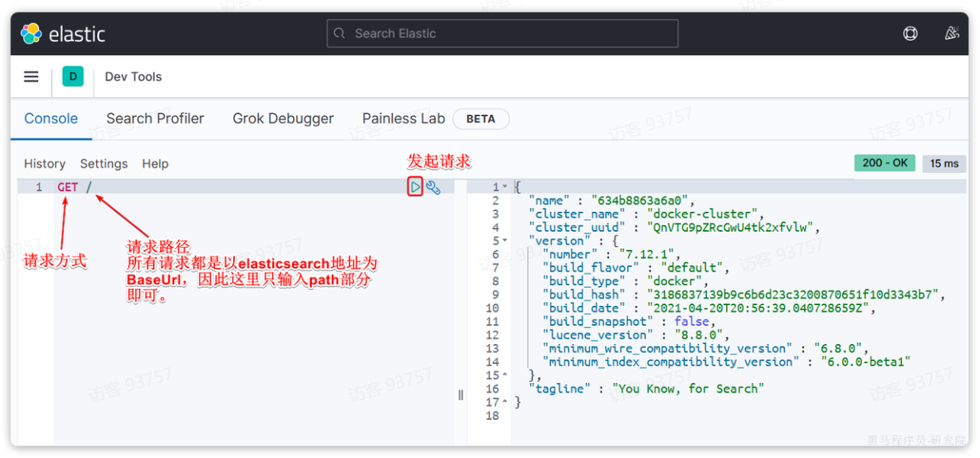
Task: Click line number 18 in response pane
Action: coord(492,416)
